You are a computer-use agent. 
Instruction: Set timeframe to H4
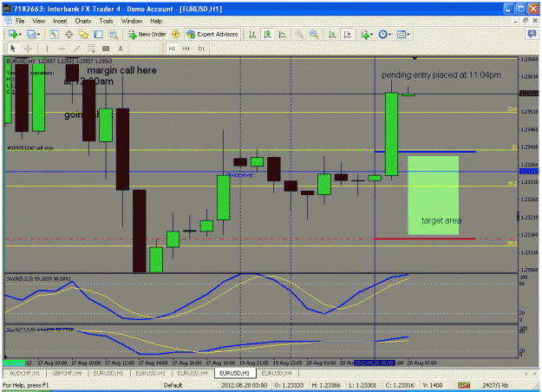186,49
